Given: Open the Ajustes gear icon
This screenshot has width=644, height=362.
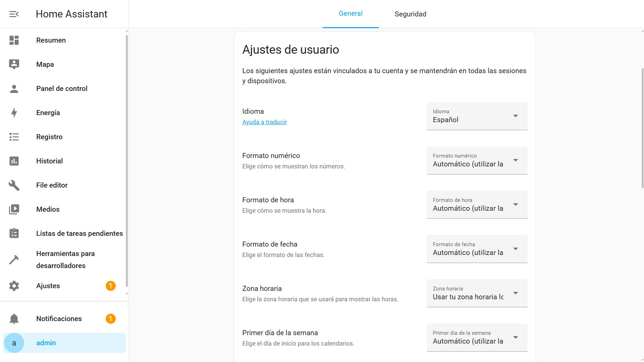Looking at the screenshot, I should (x=14, y=286).
